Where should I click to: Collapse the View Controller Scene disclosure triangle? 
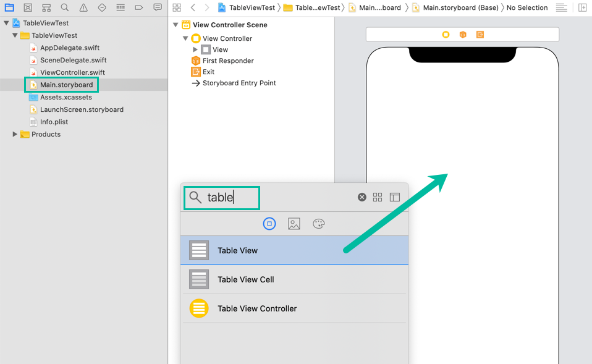point(176,25)
